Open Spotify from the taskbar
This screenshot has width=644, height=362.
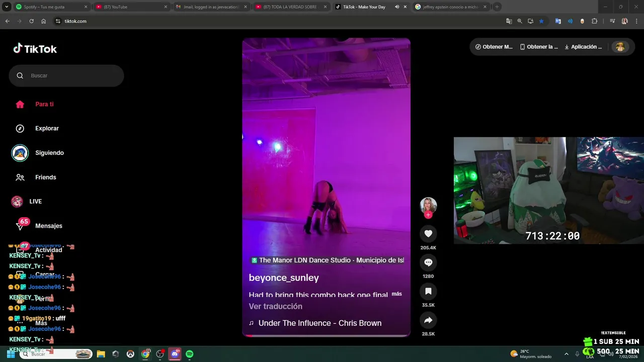(190, 354)
